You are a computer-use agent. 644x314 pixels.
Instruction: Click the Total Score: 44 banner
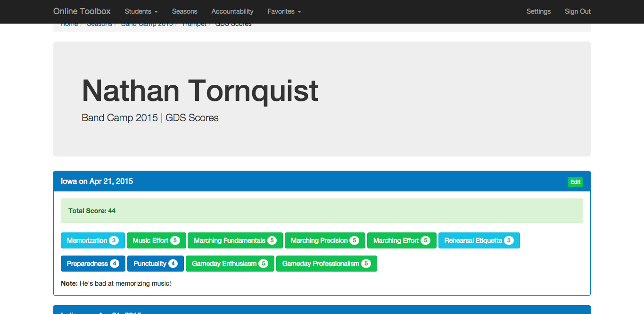point(322,211)
